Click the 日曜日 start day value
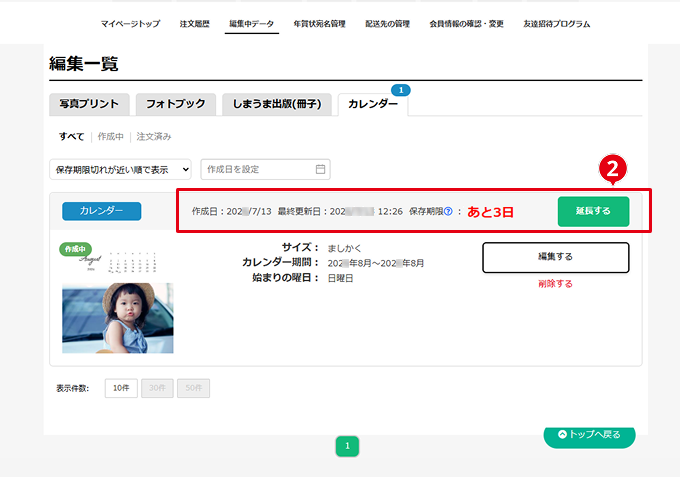680x477 pixels. [x=340, y=278]
